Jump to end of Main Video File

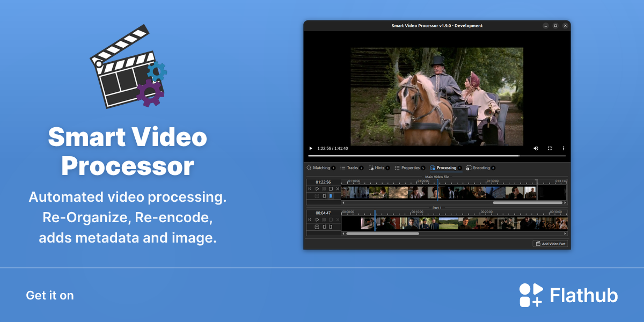338,189
